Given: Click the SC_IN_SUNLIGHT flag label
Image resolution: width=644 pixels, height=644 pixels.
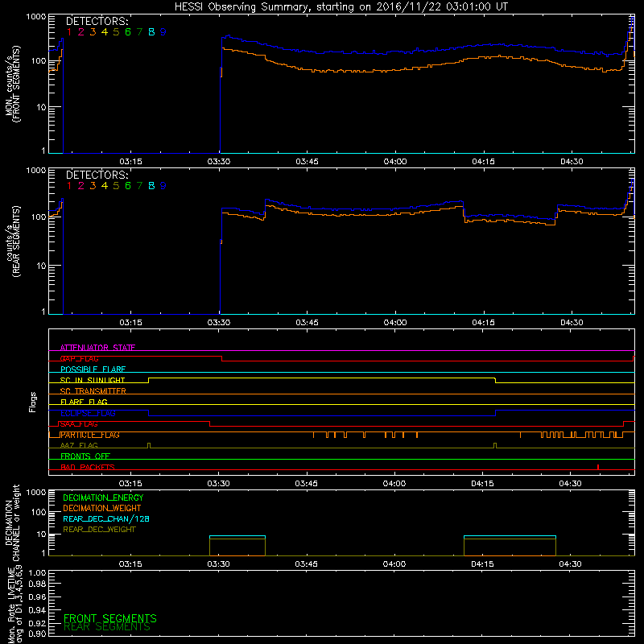Looking at the screenshot, I should click(x=93, y=380).
